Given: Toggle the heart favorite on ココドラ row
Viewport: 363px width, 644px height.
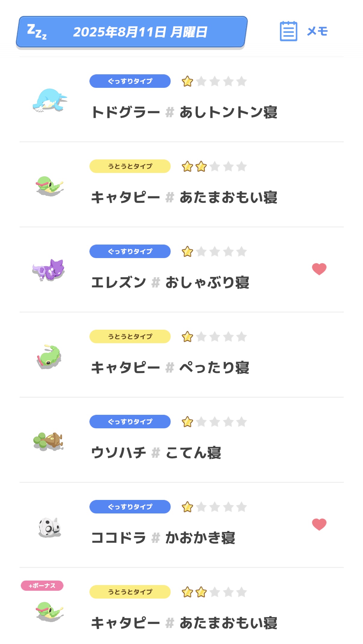Looking at the screenshot, I should point(319,524).
